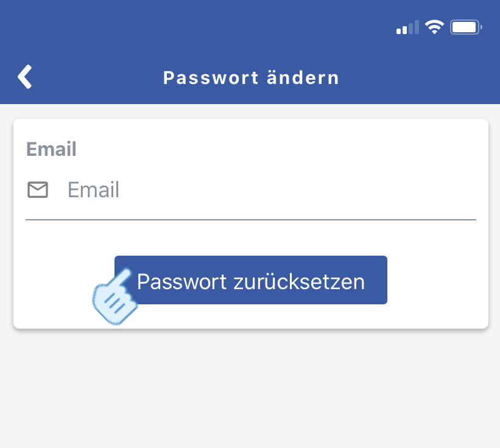Viewport: 500px width, 448px height.
Task: Tap the cellular signal bars icon
Action: click(x=407, y=28)
